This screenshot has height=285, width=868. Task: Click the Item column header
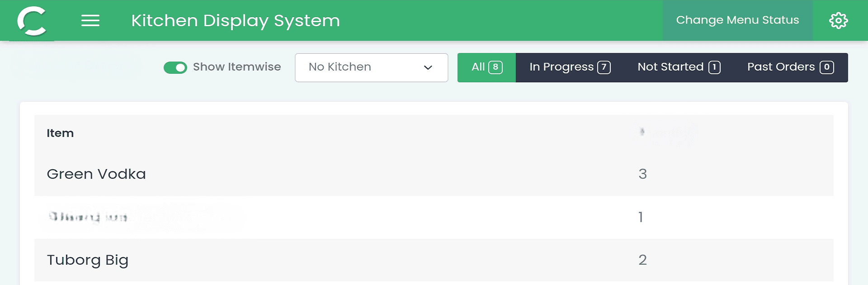(60, 133)
